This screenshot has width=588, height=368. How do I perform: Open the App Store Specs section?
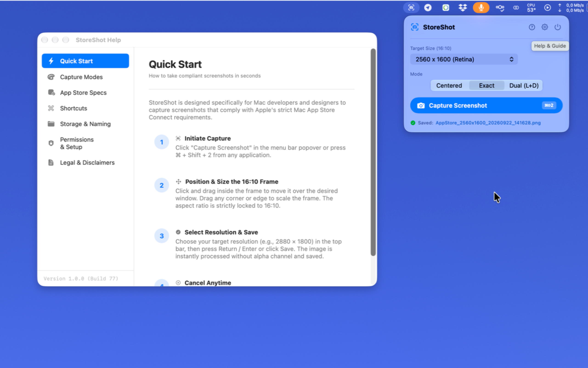85,92
